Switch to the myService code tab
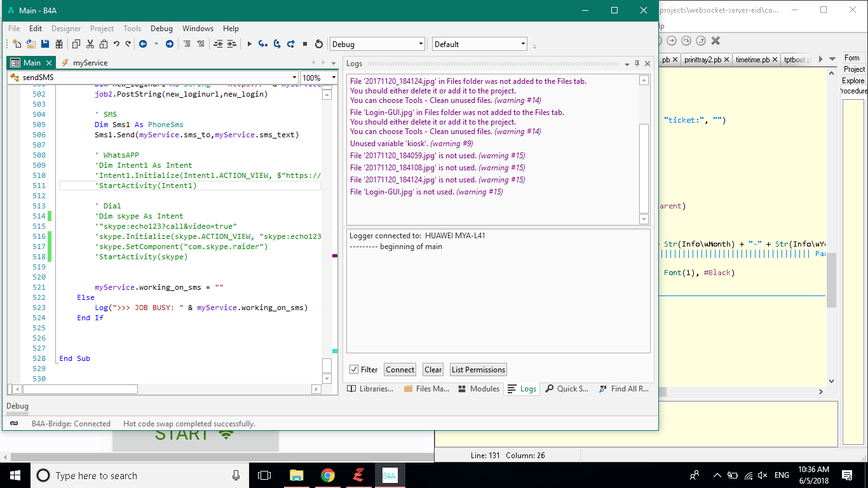The height and width of the screenshot is (488, 868). 90,63
